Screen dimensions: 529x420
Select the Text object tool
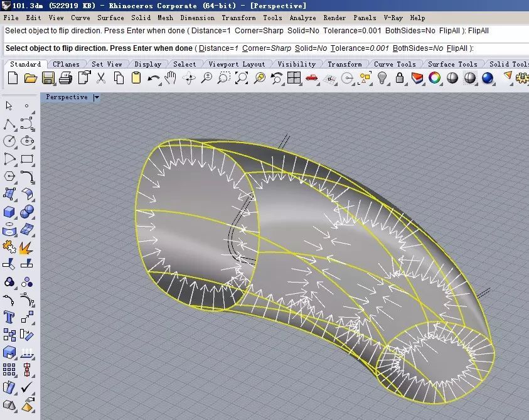[9, 317]
